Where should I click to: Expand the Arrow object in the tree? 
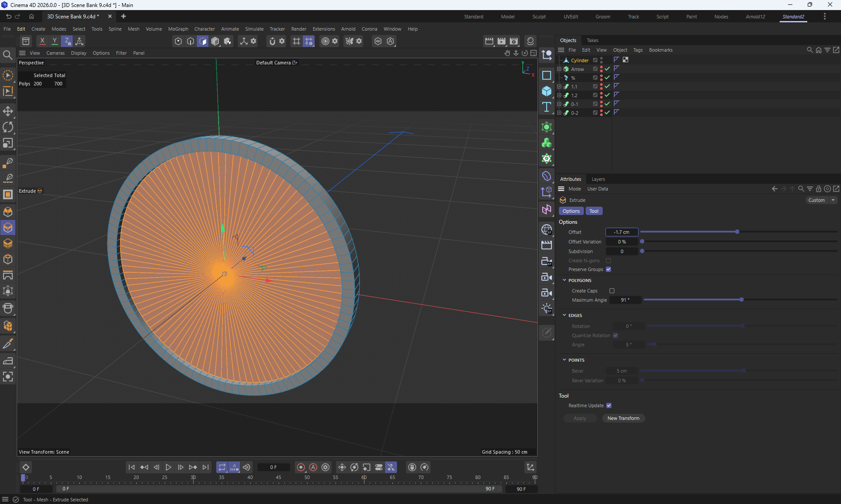point(559,69)
